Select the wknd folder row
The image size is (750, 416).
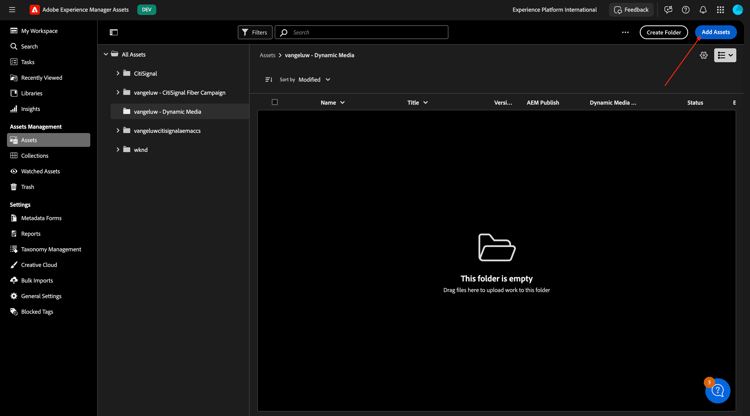point(179,150)
